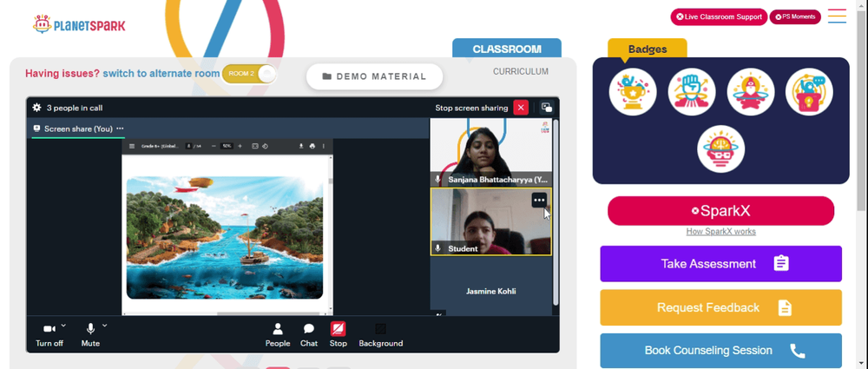Click the PDF fit-to-page icon
This screenshot has height=369, width=868.
coord(255,146)
